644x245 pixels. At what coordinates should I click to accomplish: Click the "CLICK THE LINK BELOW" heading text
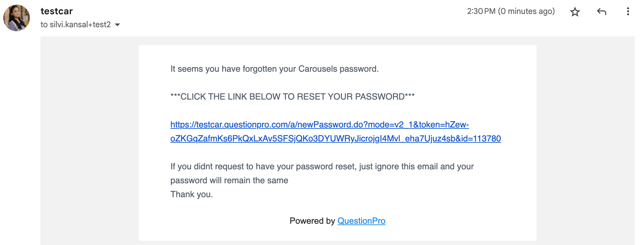[x=292, y=97]
